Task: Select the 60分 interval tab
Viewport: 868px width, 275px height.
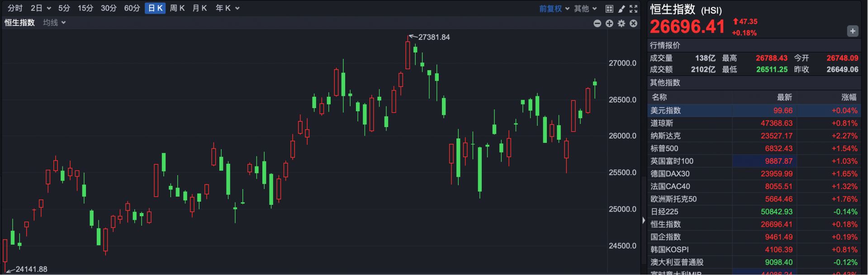Action: pyautogui.click(x=132, y=8)
